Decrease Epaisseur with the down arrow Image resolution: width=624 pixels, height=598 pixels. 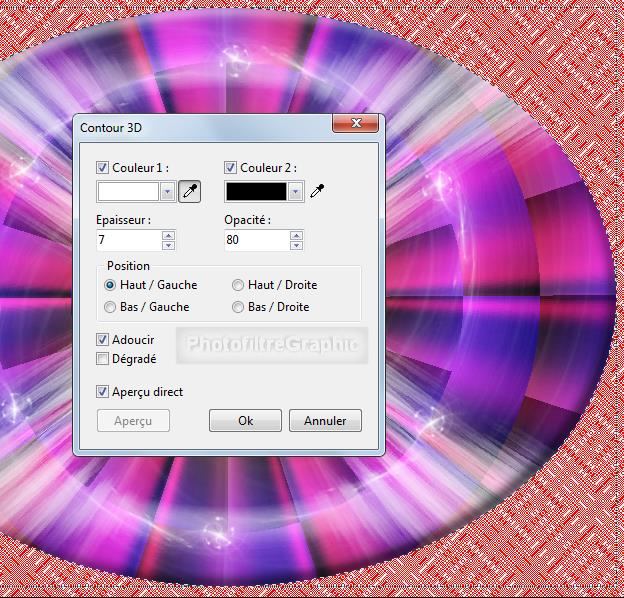tap(168, 245)
